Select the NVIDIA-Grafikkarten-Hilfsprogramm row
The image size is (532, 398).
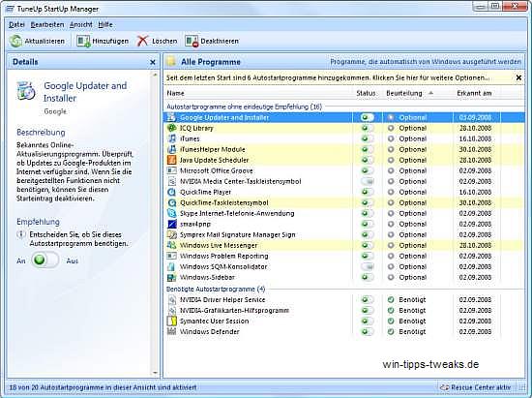343,311
